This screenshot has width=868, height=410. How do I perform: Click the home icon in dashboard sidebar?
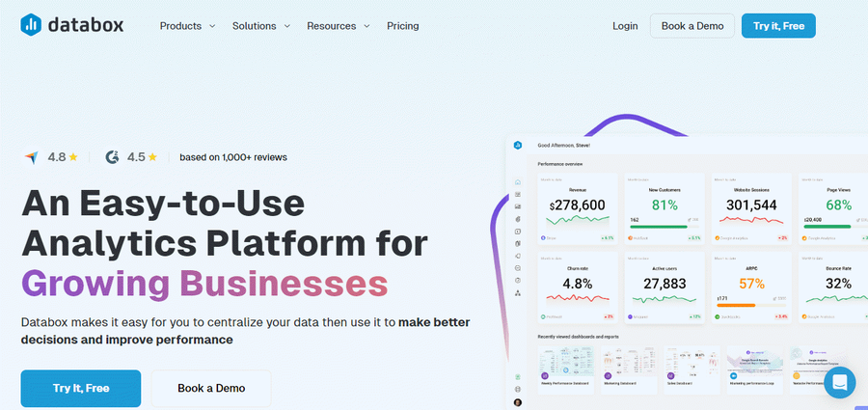(x=518, y=182)
